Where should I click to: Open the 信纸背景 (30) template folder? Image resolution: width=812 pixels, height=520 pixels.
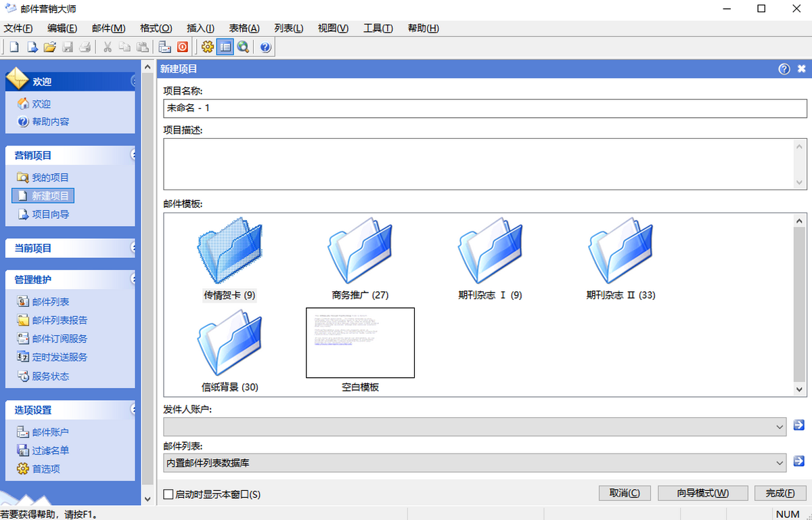click(x=229, y=351)
